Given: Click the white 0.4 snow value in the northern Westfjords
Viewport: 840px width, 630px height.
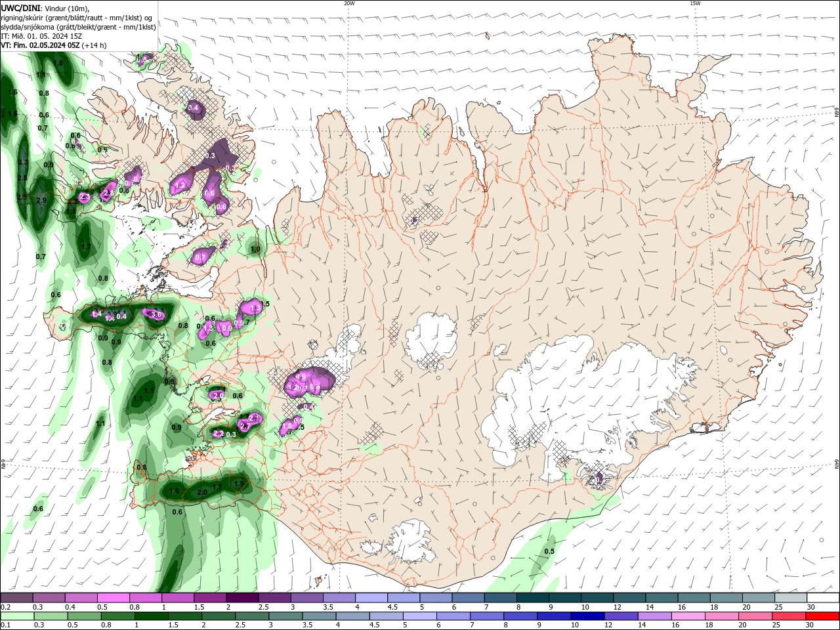Looking at the screenshot, I should click(193, 108).
